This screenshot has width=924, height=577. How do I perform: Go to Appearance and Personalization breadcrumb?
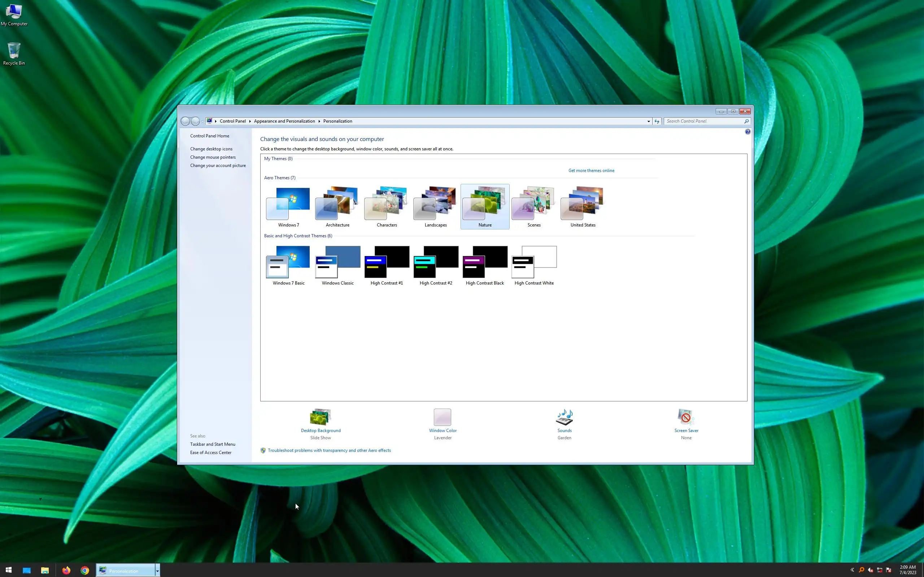coord(284,122)
